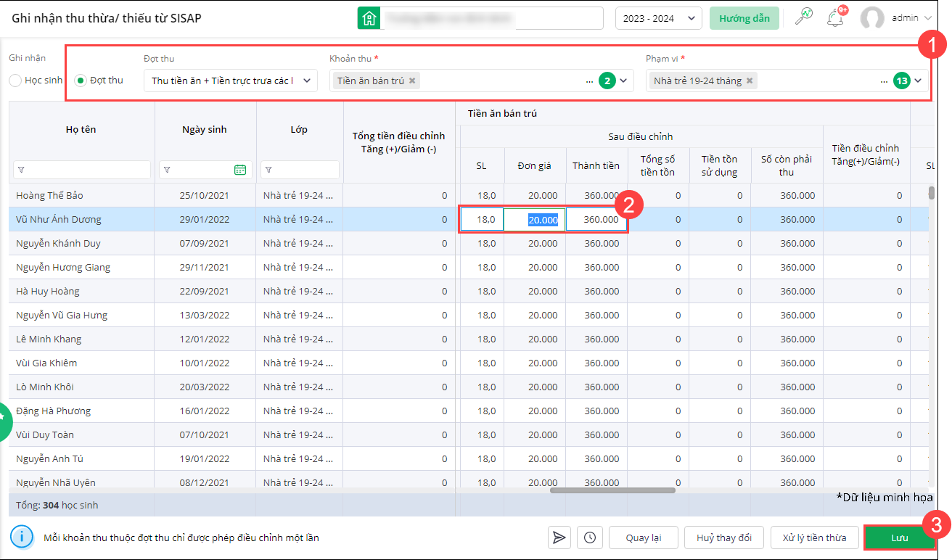Open the notifications bell
The width and height of the screenshot is (952, 560).
pyautogui.click(x=835, y=18)
